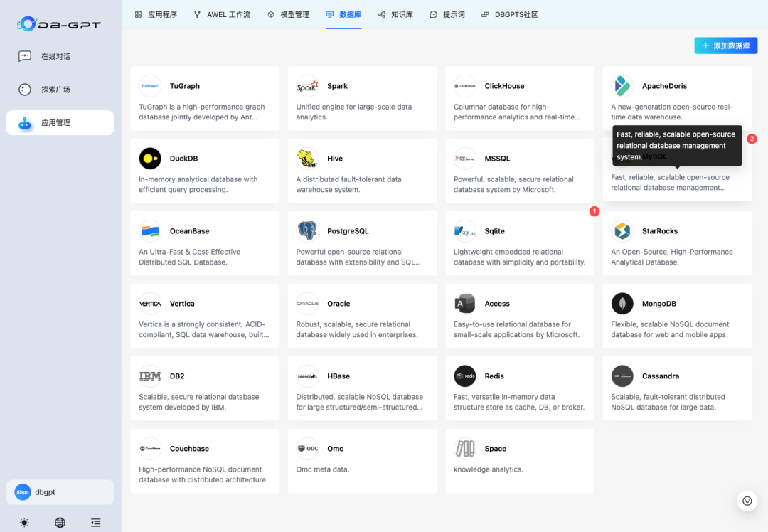Click the Hive datasource icon
The width and height of the screenshot is (768, 532).
pos(307,158)
